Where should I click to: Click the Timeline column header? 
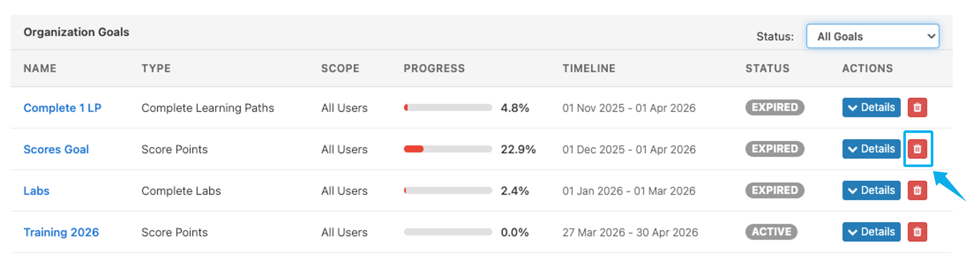(x=589, y=69)
